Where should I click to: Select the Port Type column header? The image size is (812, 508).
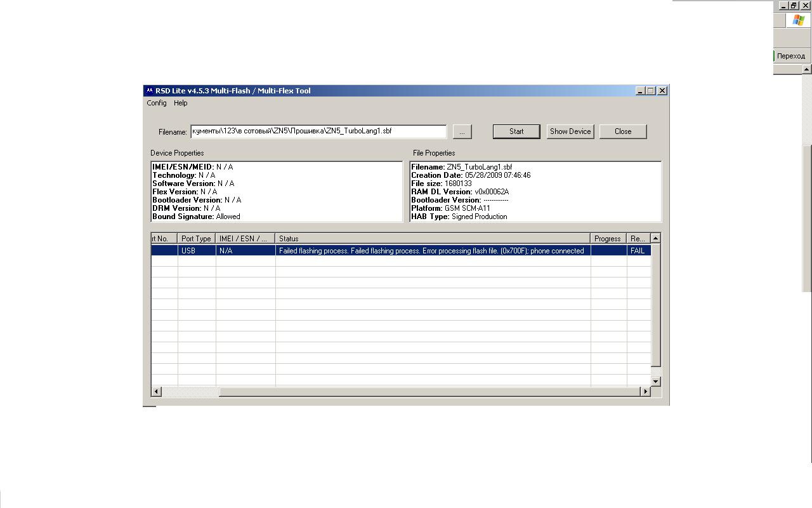tap(197, 239)
